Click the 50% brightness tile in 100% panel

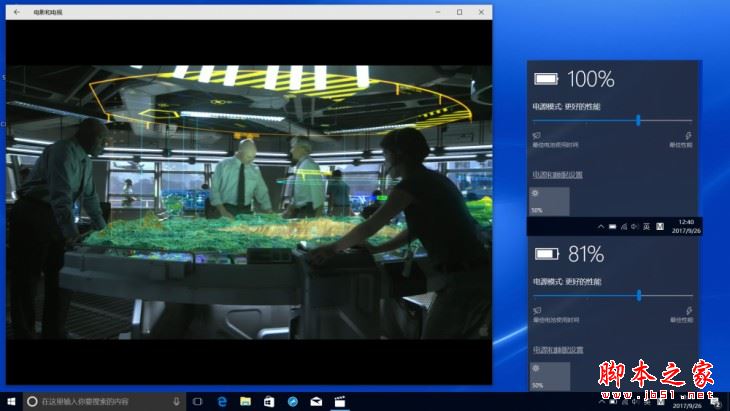[x=549, y=201]
